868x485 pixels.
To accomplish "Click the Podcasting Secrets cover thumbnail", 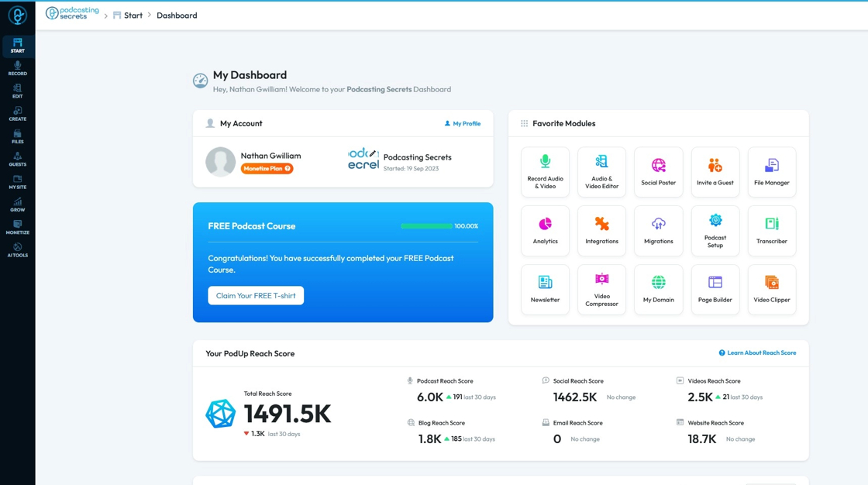I will pos(363,159).
